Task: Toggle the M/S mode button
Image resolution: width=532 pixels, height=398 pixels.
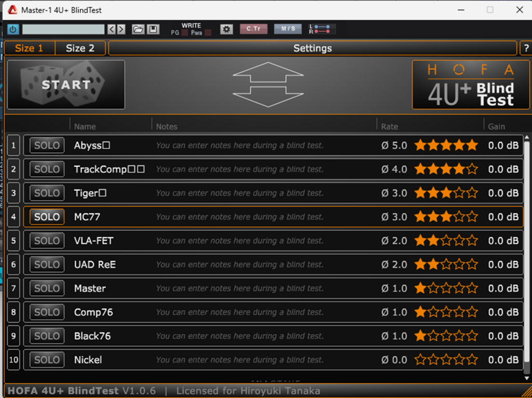Action: pyautogui.click(x=288, y=29)
